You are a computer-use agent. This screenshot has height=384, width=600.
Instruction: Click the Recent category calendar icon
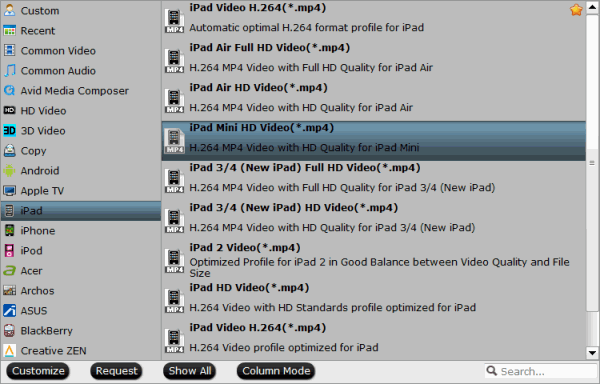(9, 31)
